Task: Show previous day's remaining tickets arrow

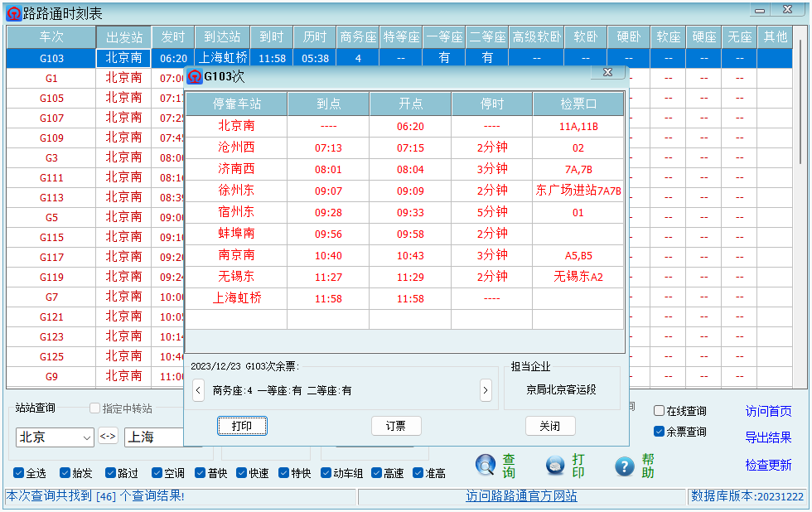Action: coord(198,390)
